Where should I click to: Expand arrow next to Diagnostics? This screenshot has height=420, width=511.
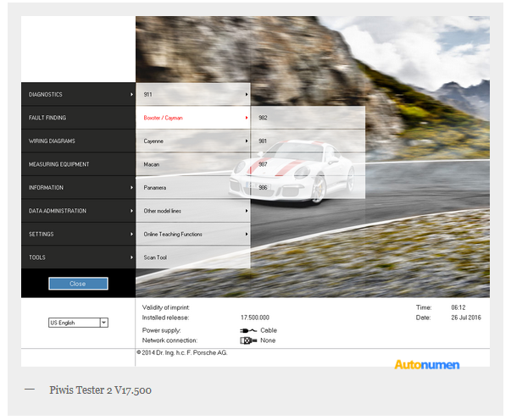(131, 95)
